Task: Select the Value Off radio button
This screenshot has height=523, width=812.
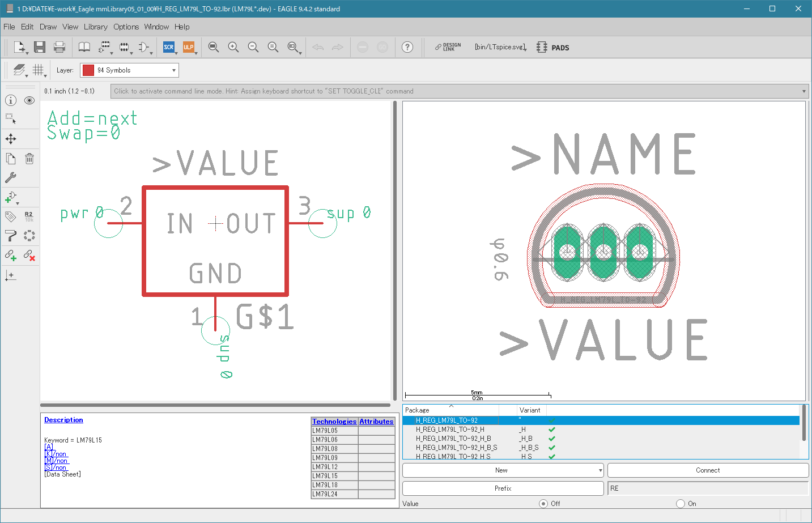Action: point(543,504)
